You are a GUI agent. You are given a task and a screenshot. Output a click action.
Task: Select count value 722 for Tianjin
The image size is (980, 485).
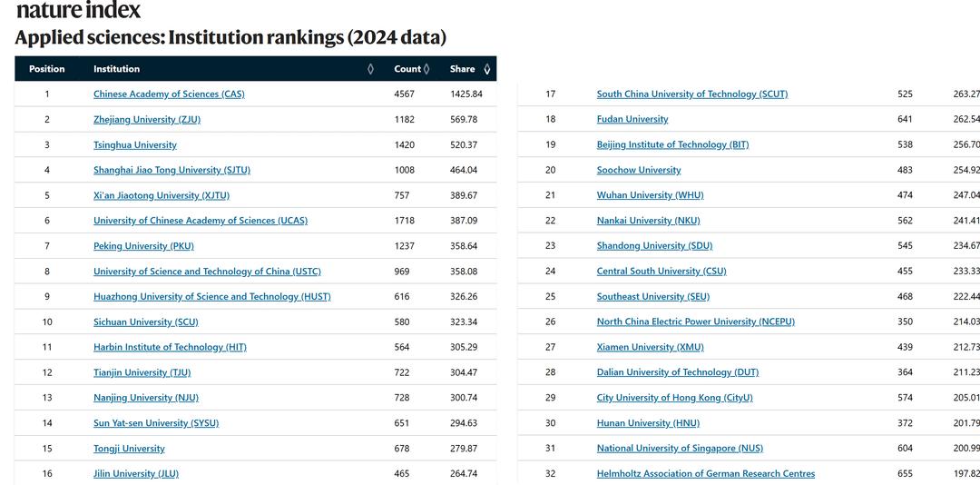(402, 372)
